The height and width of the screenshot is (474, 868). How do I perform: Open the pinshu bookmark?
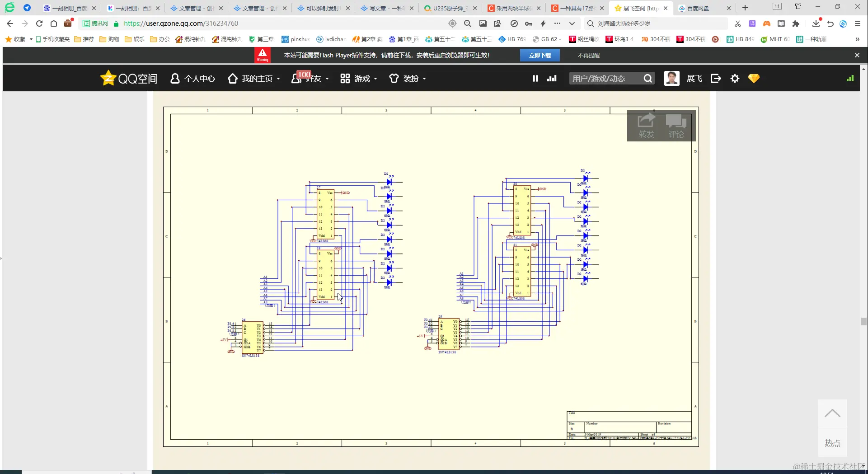[x=296, y=39]
